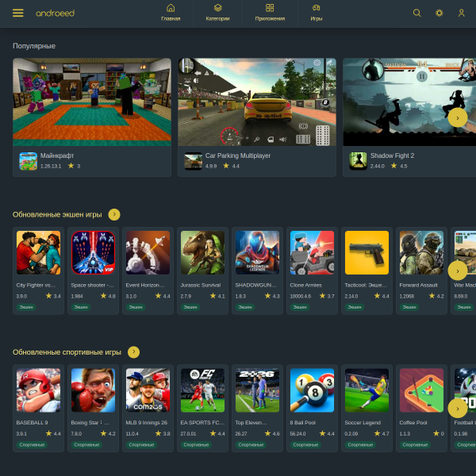This screenshot has height=476, width=476.
Task: Open the Обновленные спортивные игры heading link
Action: [67, 352]
